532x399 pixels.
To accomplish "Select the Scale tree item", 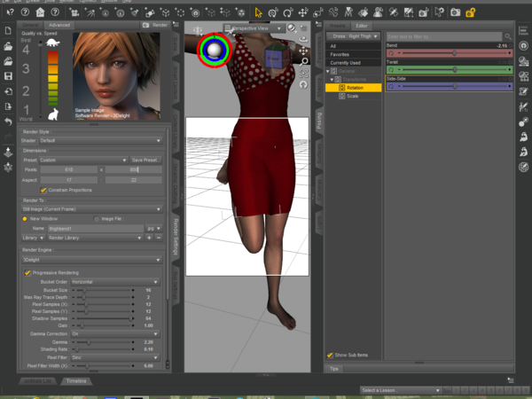I will click(354, 97).
